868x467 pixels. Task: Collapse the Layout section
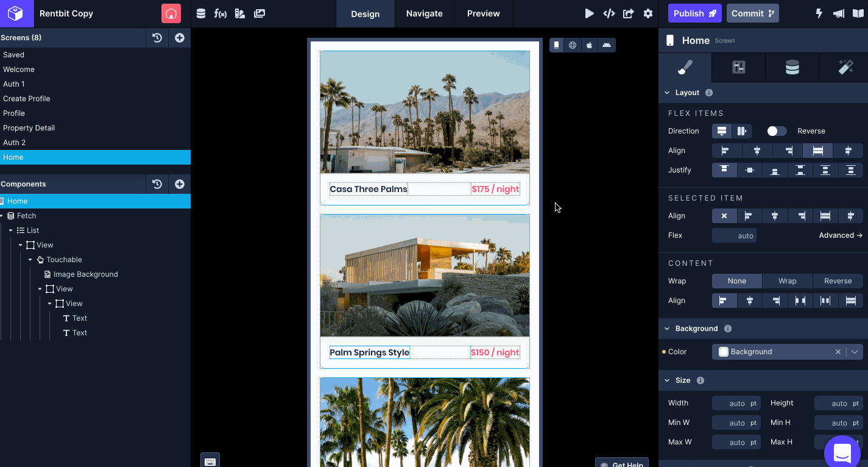[667, 93]
